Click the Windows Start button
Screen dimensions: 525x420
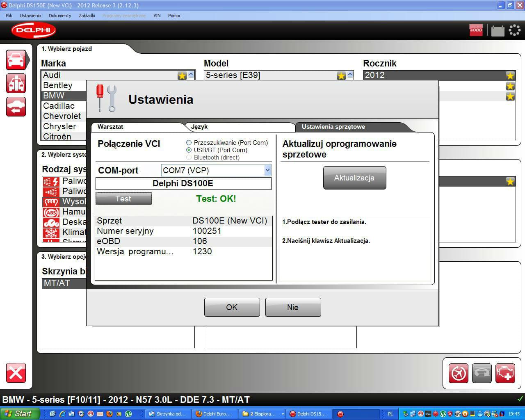[19, 414]
